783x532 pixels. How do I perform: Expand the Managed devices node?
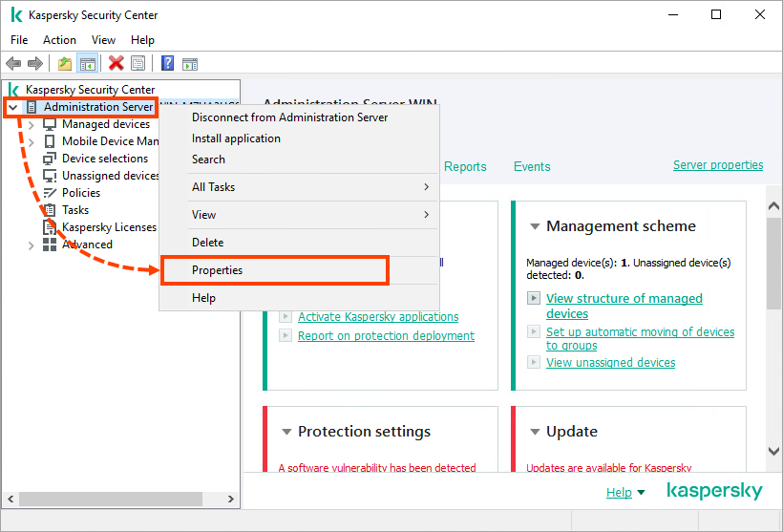(x=31, y=124)
